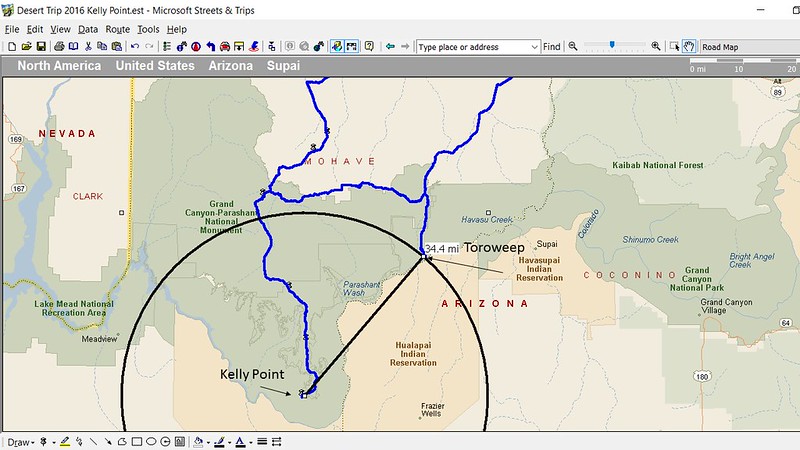Select the Highlighter tool
Image resolution: width=800 pixels, height=450 pixels.
(x=65, y=442)
